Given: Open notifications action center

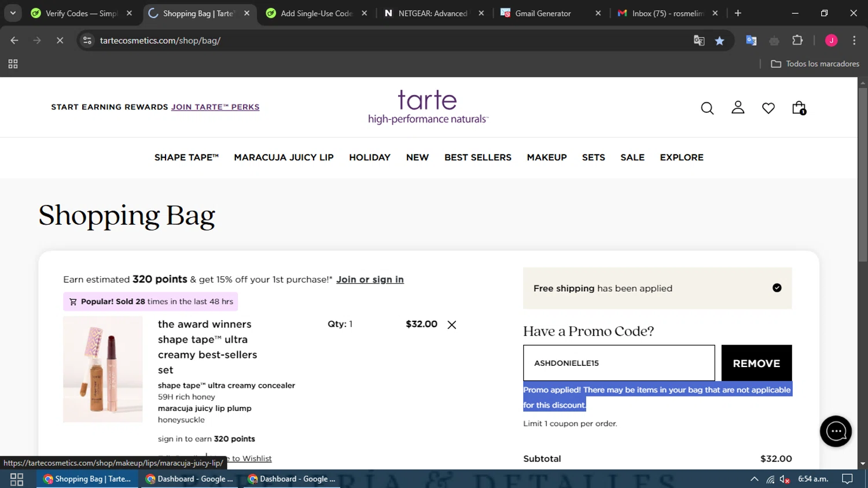Looking at the screenshot, I should (x=847, y=479).
